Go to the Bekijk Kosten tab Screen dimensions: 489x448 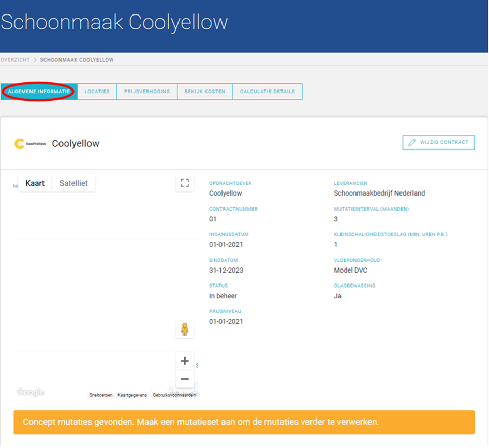205,92
